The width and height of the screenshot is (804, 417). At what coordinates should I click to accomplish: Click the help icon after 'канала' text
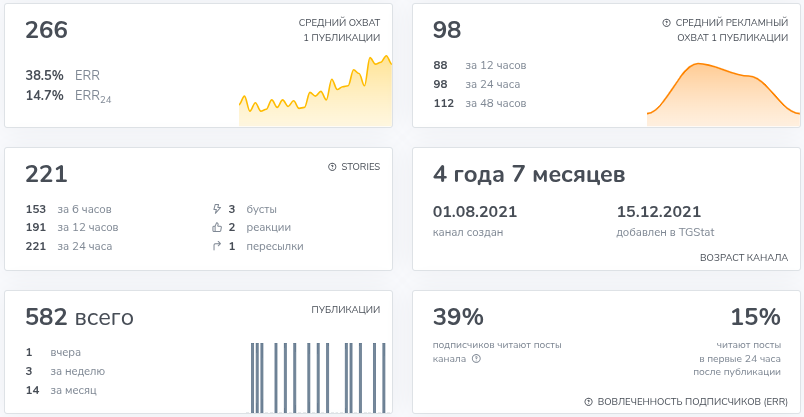[476, 359]
